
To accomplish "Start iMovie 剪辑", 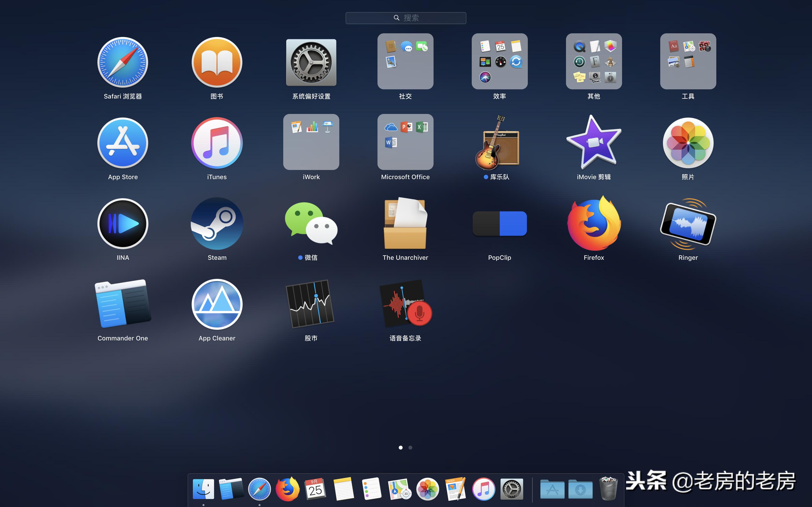I will point(594,142).
